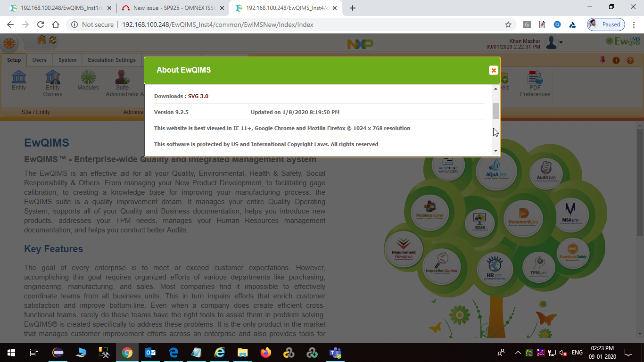Open the Requirement Flowdown module bubble

point(404,250)
